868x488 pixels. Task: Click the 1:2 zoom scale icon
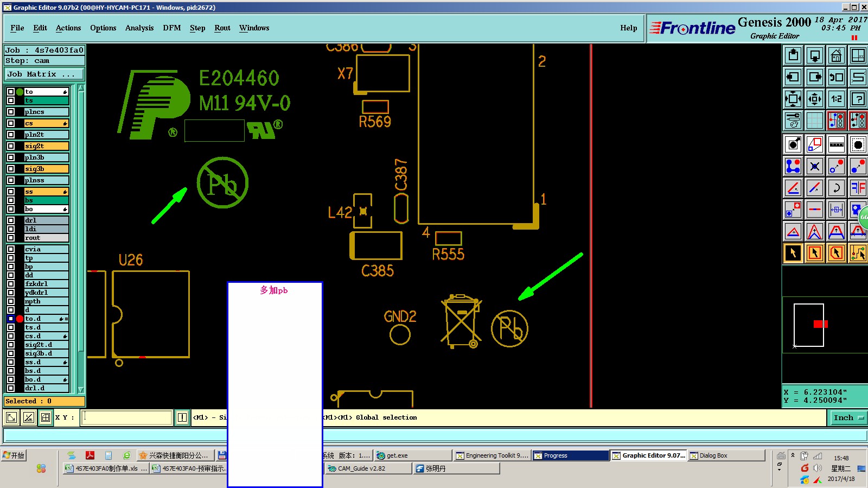(837, 99)
